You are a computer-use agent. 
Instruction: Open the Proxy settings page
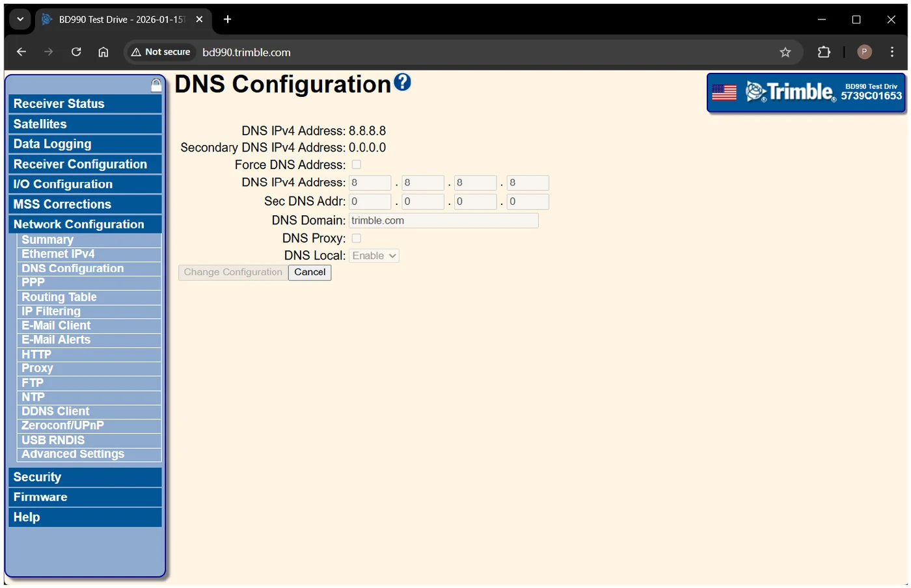(x=90, y=369)
